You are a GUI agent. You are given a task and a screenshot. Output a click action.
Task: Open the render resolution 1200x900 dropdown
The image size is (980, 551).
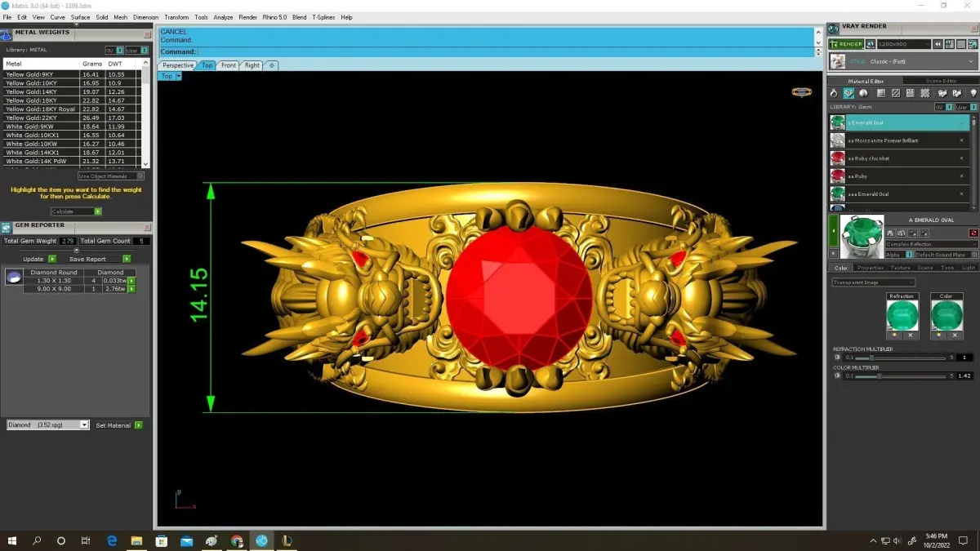(904, 44)
